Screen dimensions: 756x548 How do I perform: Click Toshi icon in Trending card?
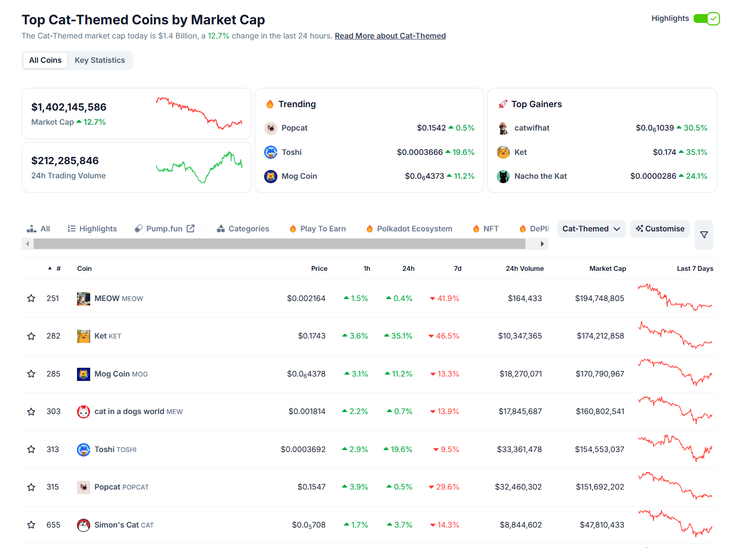[x=271, y=152]
